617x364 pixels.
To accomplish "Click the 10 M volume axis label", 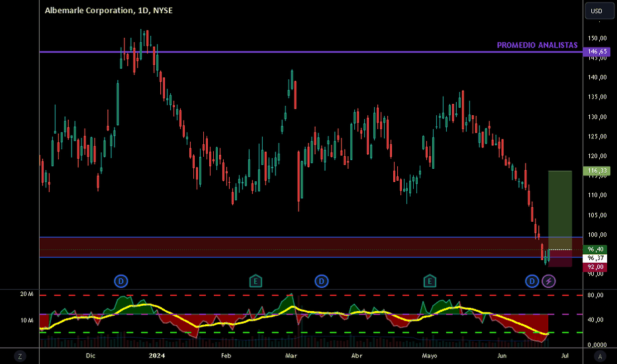I will pyautogui.click(x=26, y=320).
